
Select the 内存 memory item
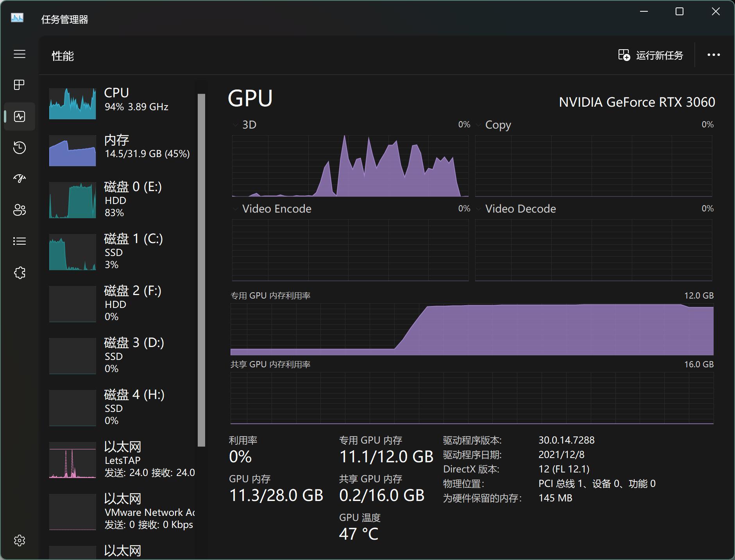point(121,150)
